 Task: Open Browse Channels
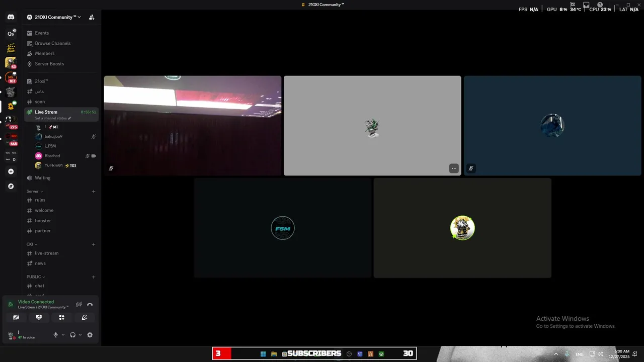tap(61, 43)
